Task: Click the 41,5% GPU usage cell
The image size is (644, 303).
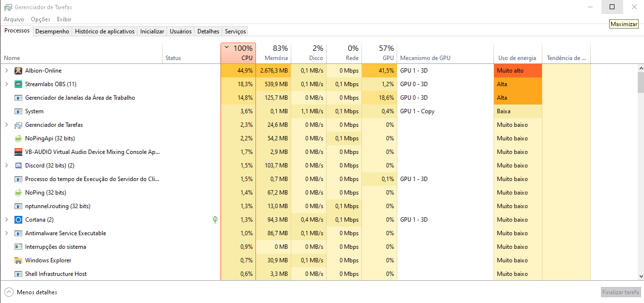Action: (379, 71)
